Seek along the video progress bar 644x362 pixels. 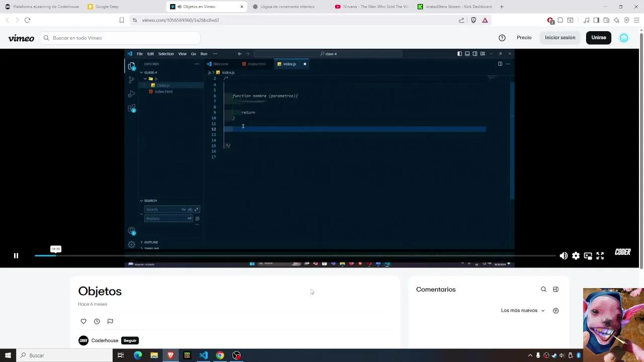click(294, 256)
